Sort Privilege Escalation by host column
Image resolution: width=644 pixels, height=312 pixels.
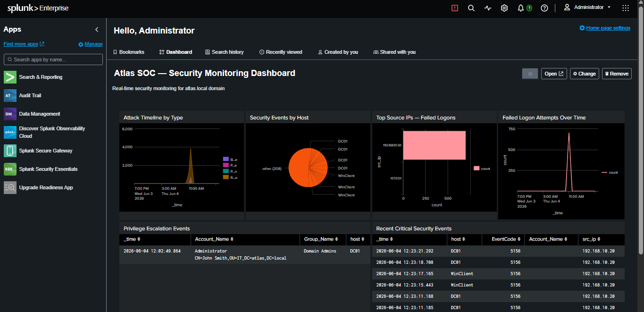pyautogui.click(x=356, y=239)
